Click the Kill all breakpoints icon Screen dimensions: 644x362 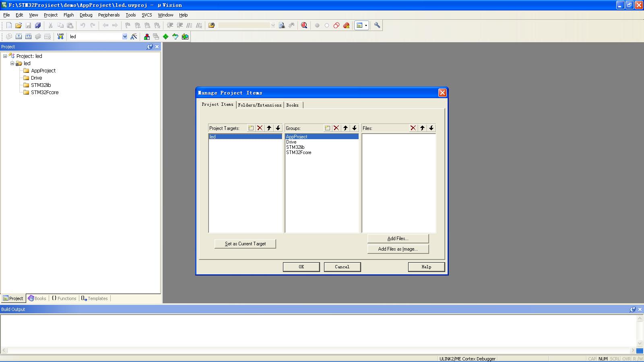coord(347,25)
